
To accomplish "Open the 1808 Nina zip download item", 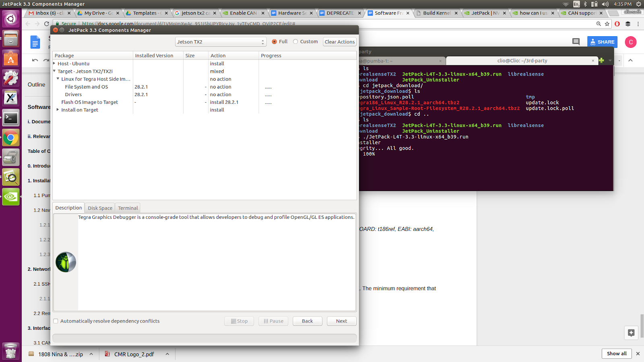I will 56,354.
